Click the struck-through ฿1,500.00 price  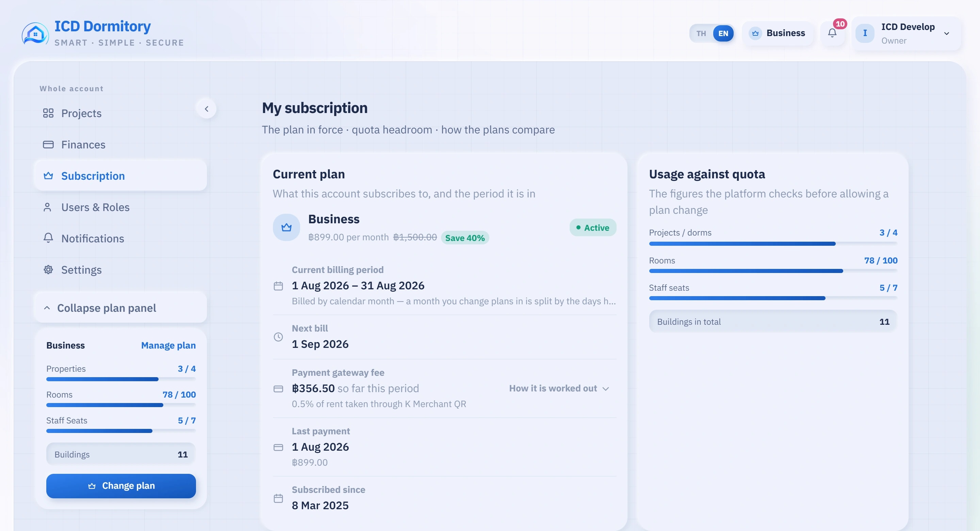point(415,237)
